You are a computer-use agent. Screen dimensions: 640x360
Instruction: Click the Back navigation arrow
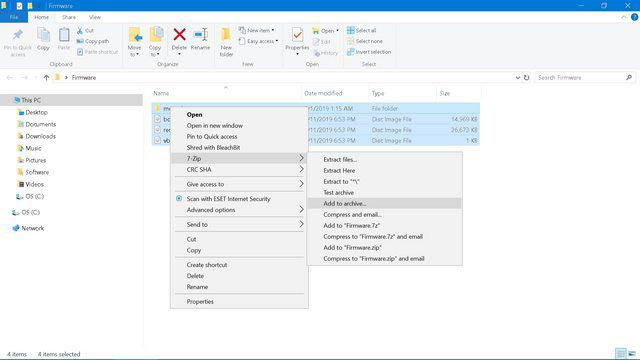10,78
